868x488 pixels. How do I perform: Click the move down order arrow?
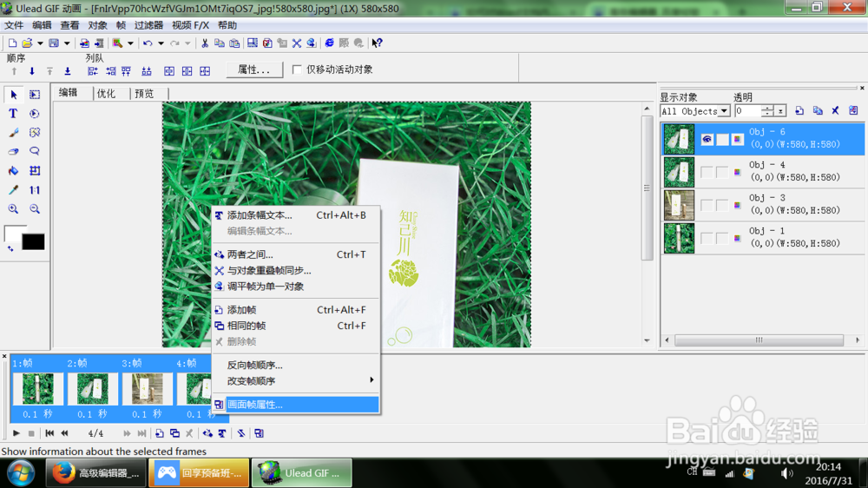pyautogui.click(x=32, y=71)
